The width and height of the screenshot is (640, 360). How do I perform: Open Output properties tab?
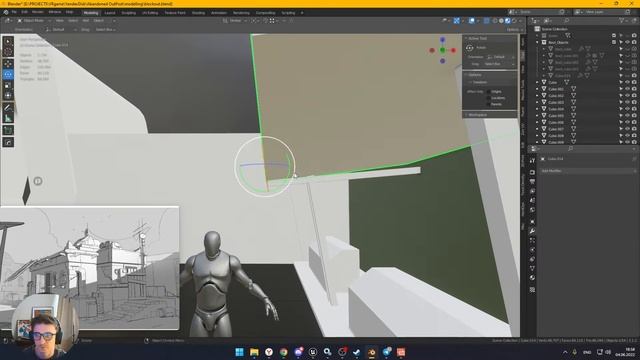pos(532,182)
